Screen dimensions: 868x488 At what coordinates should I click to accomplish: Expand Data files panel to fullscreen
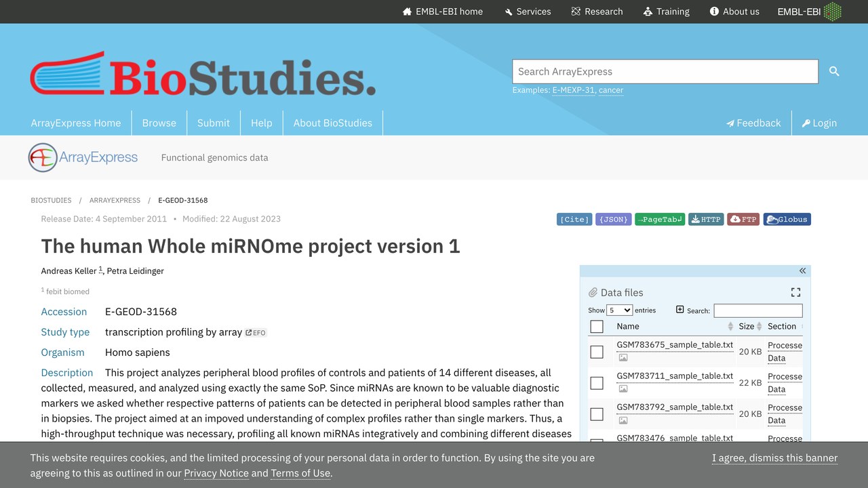(x=795, y=292)
